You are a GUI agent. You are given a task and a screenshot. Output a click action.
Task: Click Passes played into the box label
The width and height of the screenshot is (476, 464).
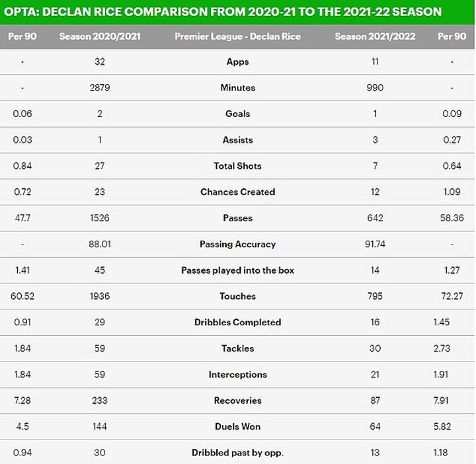click(x=237, y=270)
